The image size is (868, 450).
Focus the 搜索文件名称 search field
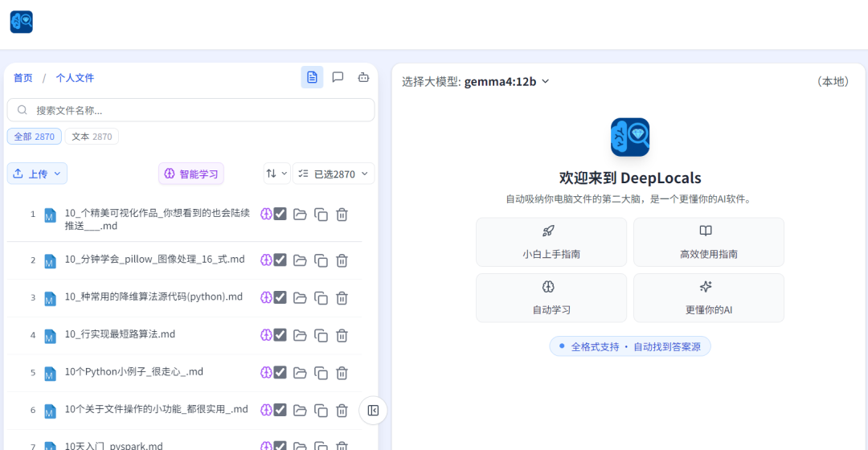[x=191, y=110]
